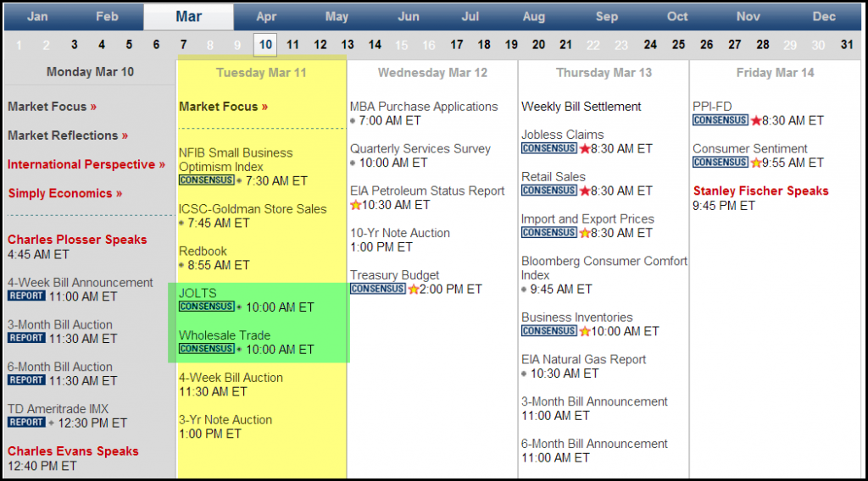Switch to the Dec month tab
The image size is (868, 481).
click(x=824, y=17)
